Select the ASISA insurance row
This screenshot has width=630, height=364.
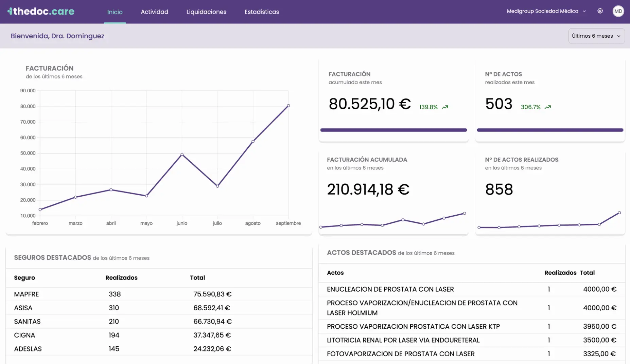pos(159,308)
